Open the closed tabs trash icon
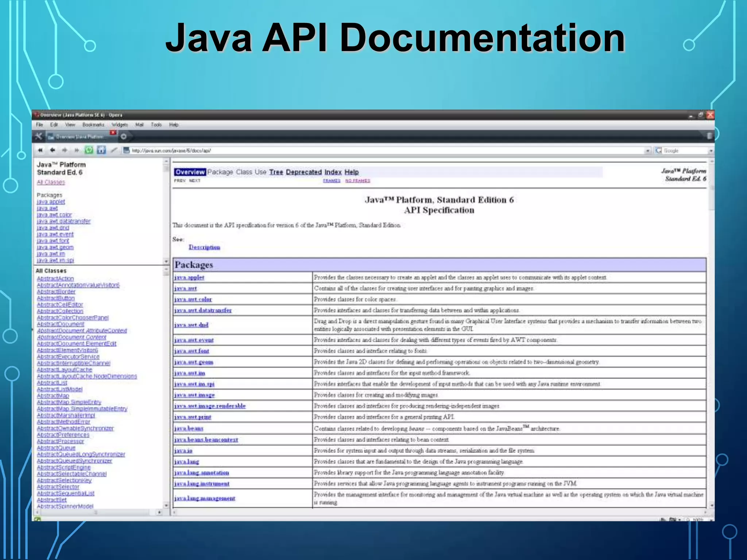Image resolution: width=747 pixels, height=560 pixels. (709, 136)
